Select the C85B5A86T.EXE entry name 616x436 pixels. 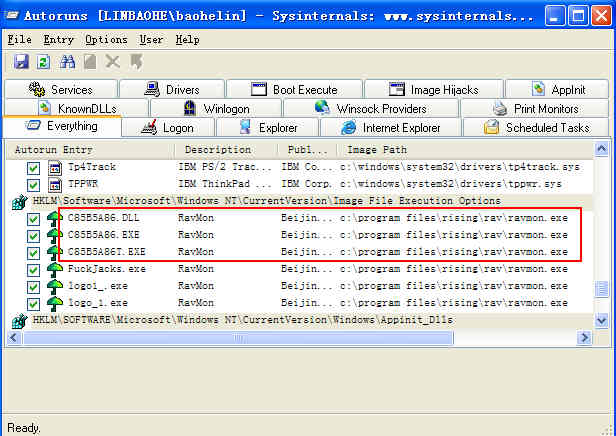coord(106,252)
